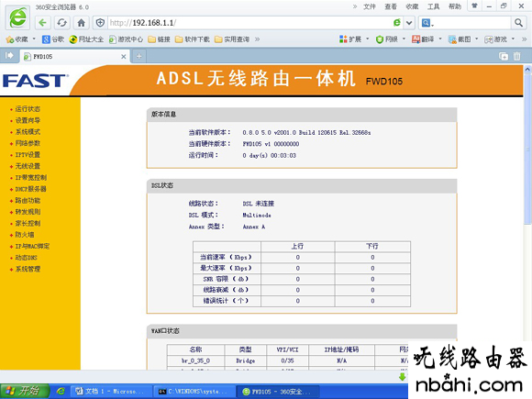Click the trash bin icon on tab bar

pyautogui.click(x=516, y=56)
